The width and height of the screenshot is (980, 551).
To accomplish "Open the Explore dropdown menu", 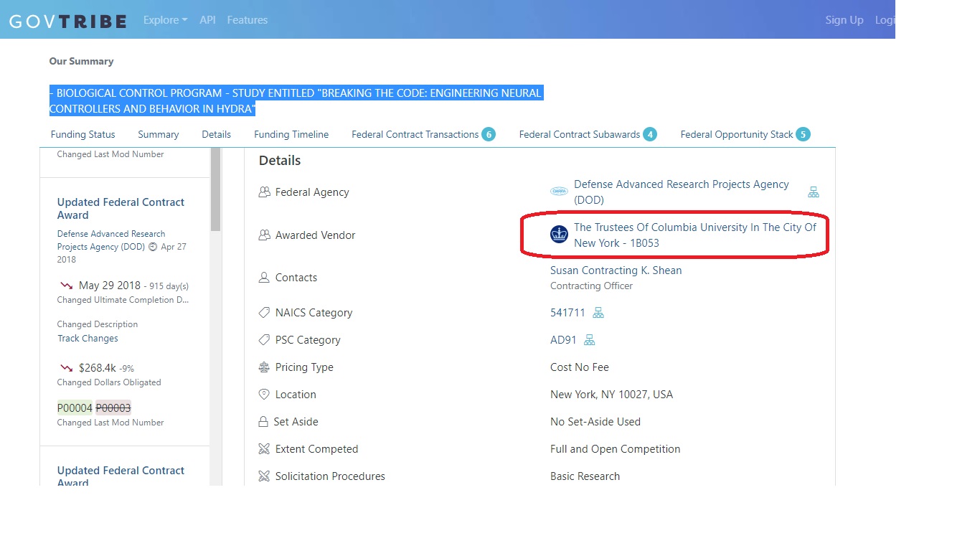I will 165,20.
